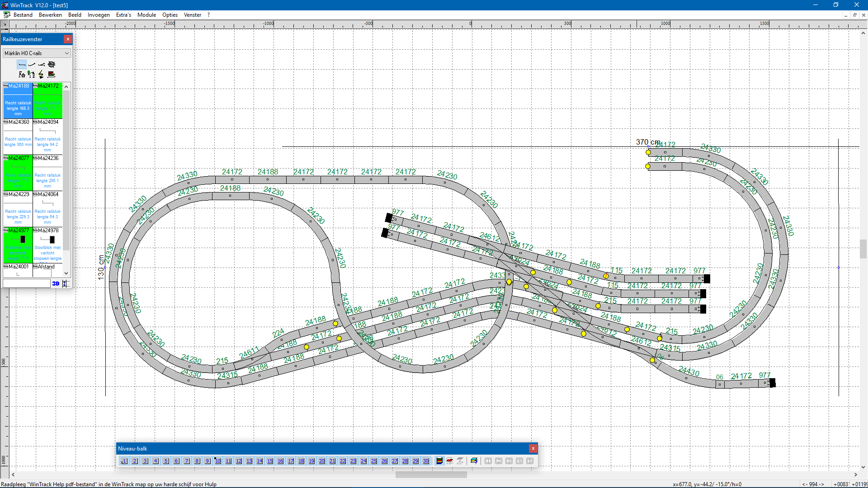Viewport: 868px width, 488px height.
Task: Click ruler origin corner icon
Action: point(5,24)
